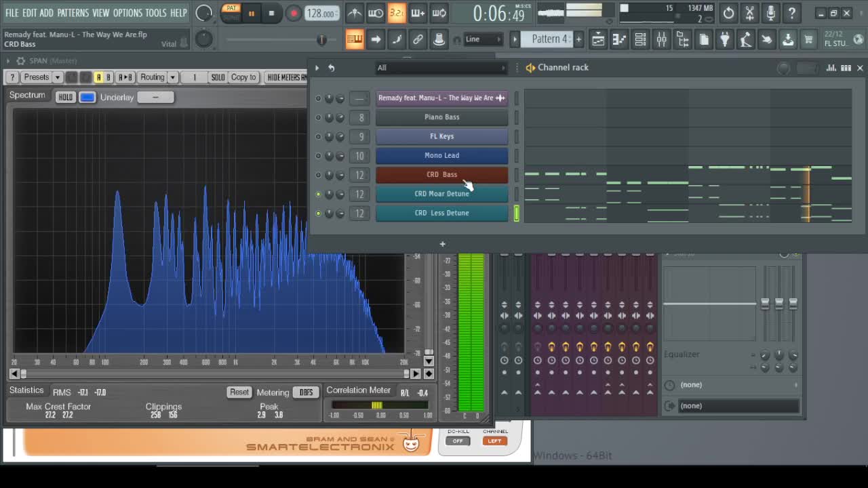Open SPAN plugin gear settings
Screen dimensions: 868x488
coord(20,61)
